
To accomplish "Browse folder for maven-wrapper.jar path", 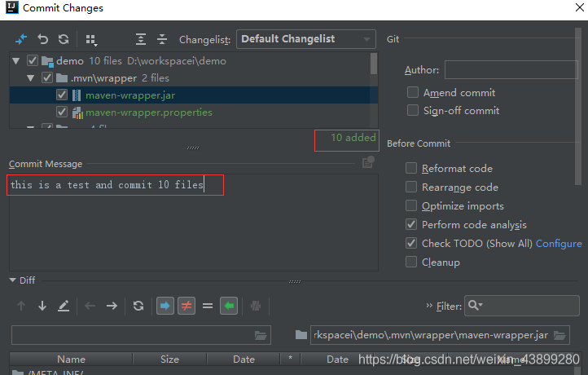I will [559, 335].
